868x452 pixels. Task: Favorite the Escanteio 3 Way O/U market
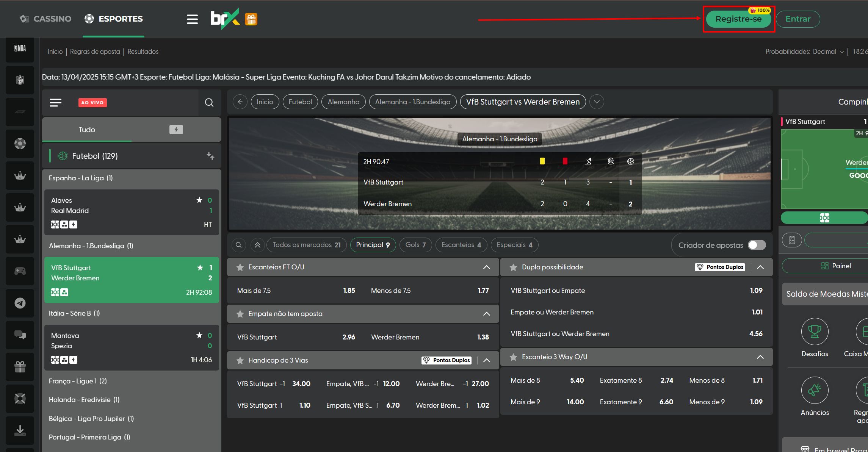(x=513, y=357)
